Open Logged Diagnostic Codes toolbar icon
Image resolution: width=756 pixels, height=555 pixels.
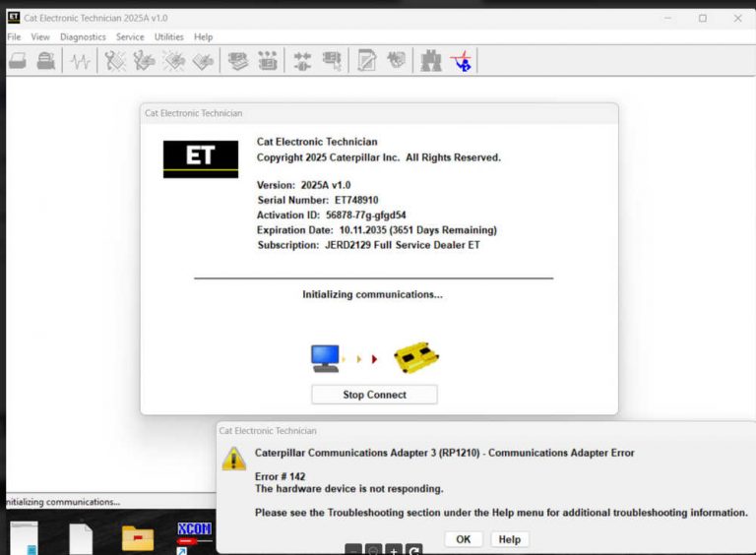point(144,61)
